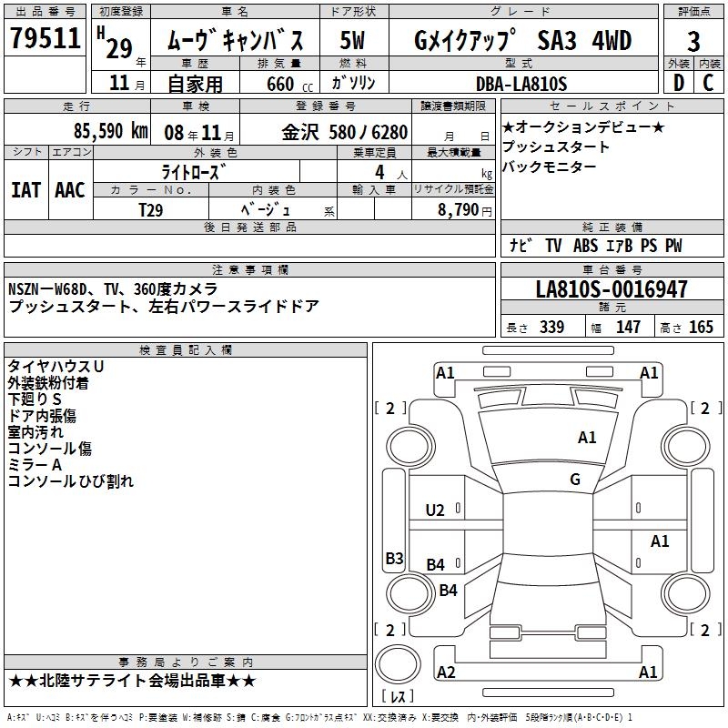
Task: Click the note NSZN-W68D、TV、360度カメラ
Action: tap(113, 288)
